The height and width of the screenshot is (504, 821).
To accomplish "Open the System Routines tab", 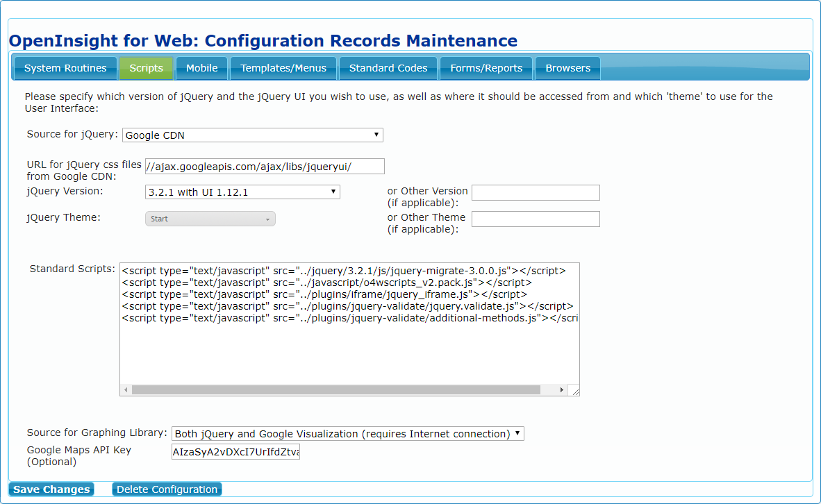I will pos(65,68).
